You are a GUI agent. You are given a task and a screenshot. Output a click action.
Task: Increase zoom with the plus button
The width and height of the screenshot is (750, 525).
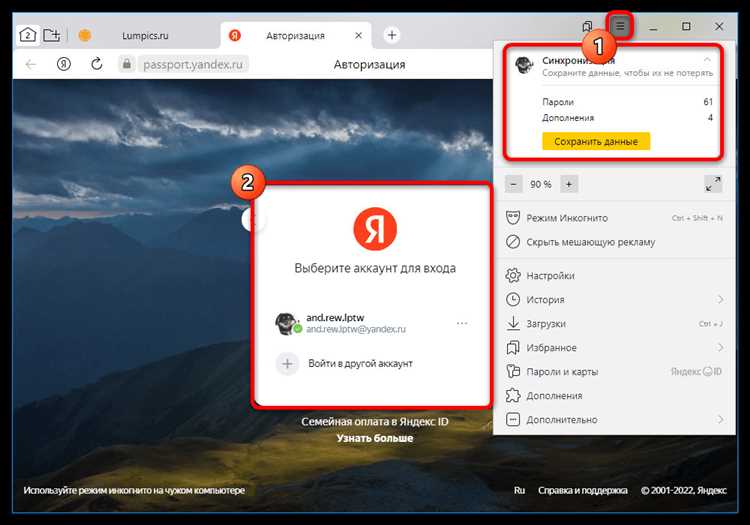coord(569,184)
